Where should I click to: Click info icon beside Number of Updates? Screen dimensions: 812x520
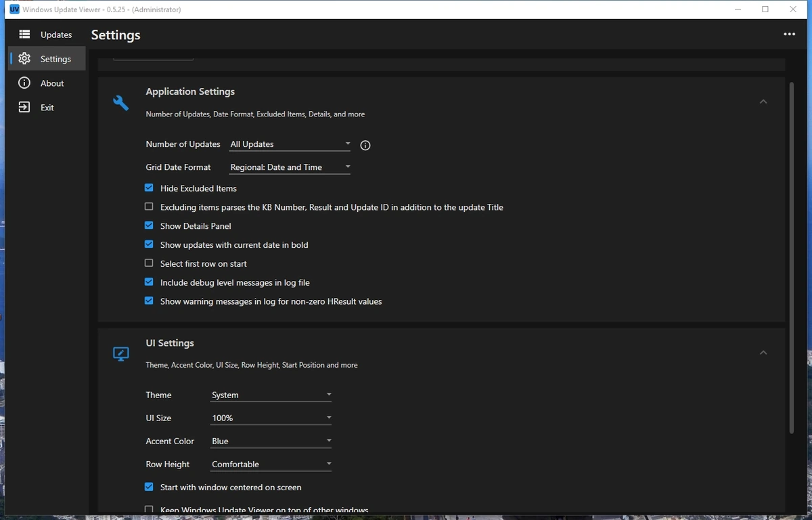[365, 145]
